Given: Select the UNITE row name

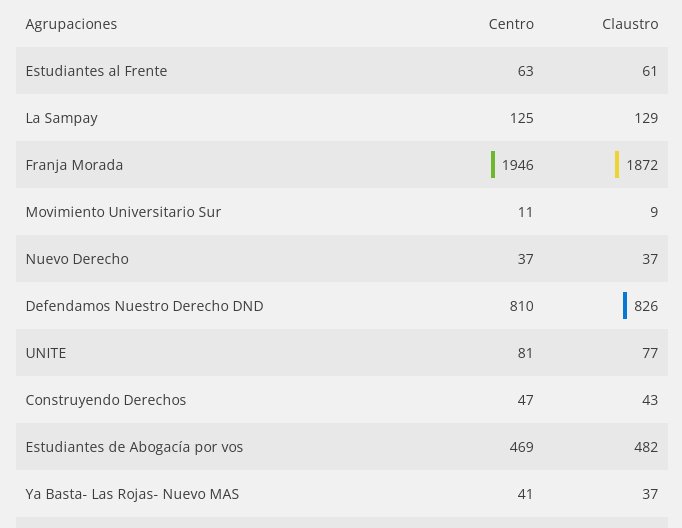Looking at the screenshot, I should 46,353.
